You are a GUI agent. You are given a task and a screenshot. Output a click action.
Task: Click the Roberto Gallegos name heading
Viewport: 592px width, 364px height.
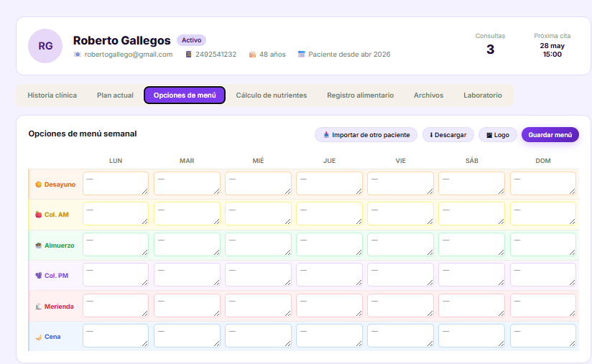[x=121, y=40]
